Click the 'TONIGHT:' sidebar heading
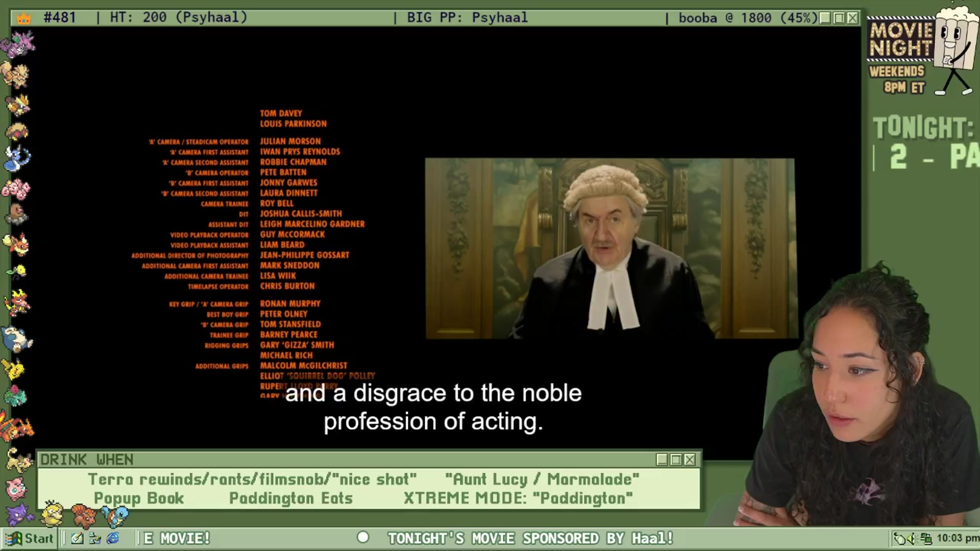 [x=923, y=128]
